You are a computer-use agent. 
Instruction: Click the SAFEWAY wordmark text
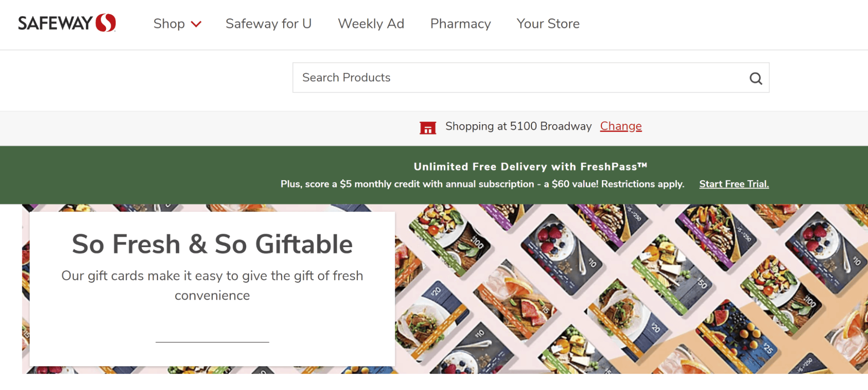click(x=55, y=23)
